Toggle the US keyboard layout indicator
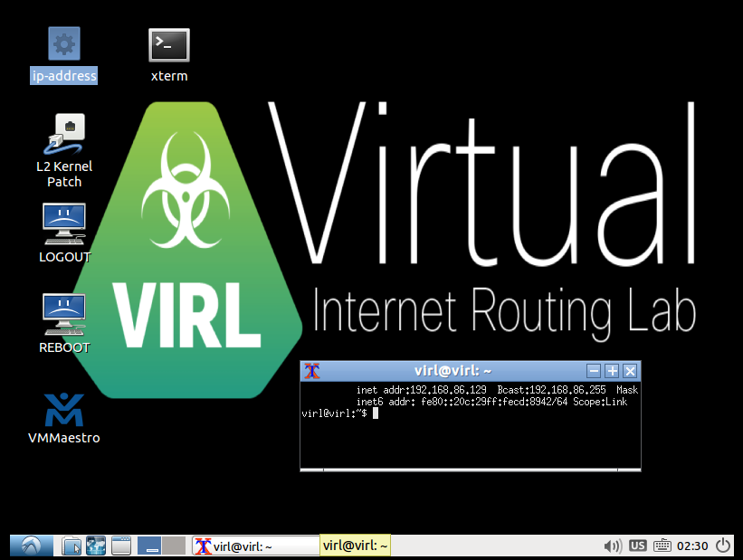743x560 pixels. [638, 546]
